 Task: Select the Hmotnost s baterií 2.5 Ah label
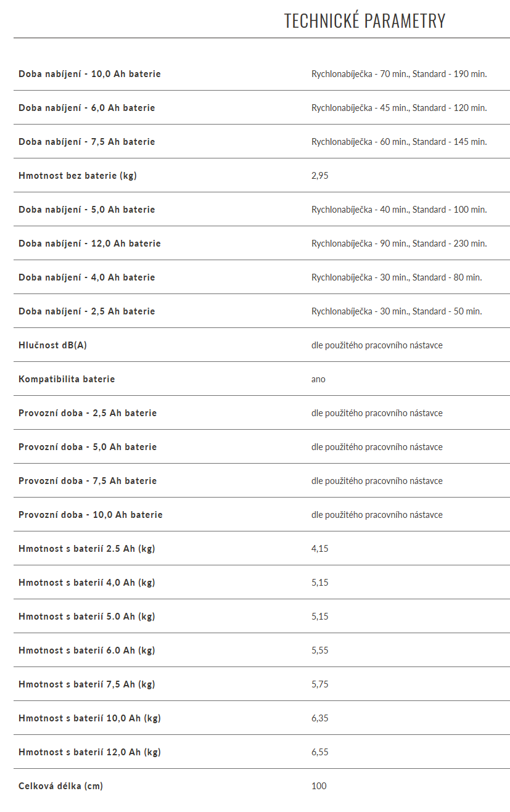pyautogui.click(x=87, y=549)
